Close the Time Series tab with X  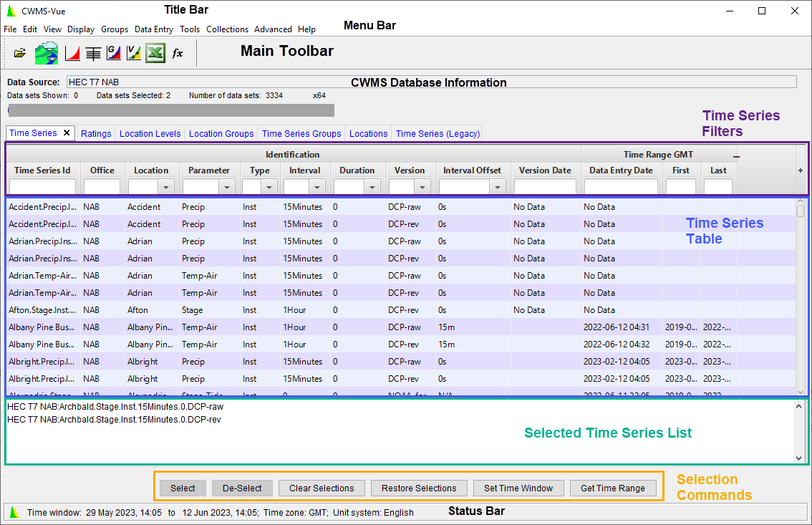pyautogui.click(x=67, y=133)
